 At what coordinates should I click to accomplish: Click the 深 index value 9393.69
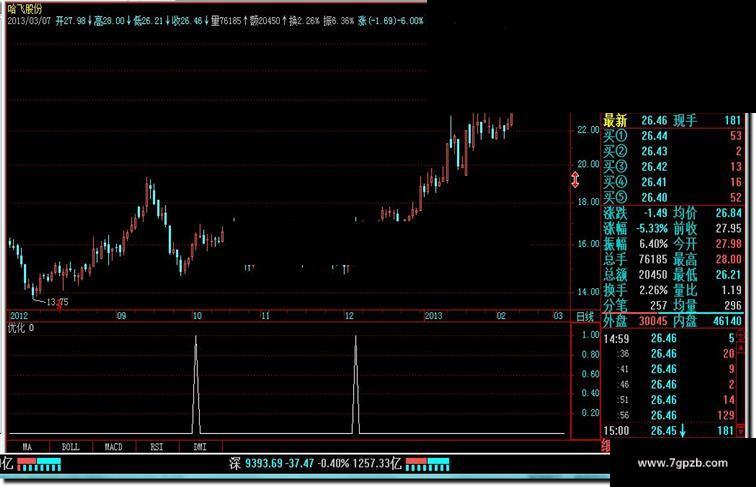click(x=263, y=464)
